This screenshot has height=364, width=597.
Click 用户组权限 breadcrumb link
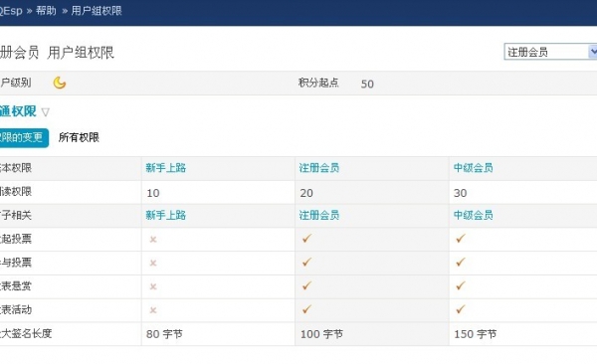(97, 11)
